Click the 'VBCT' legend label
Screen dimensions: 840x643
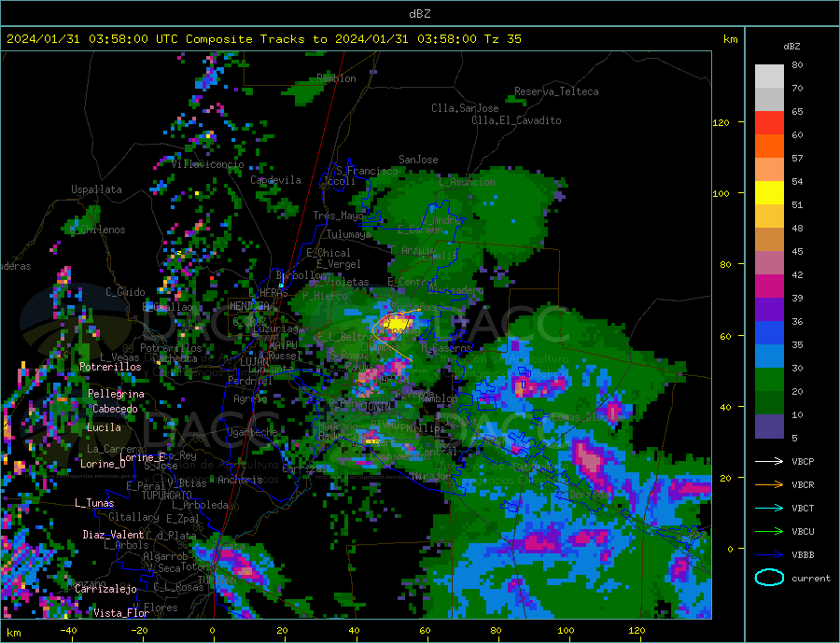(803, 508)
